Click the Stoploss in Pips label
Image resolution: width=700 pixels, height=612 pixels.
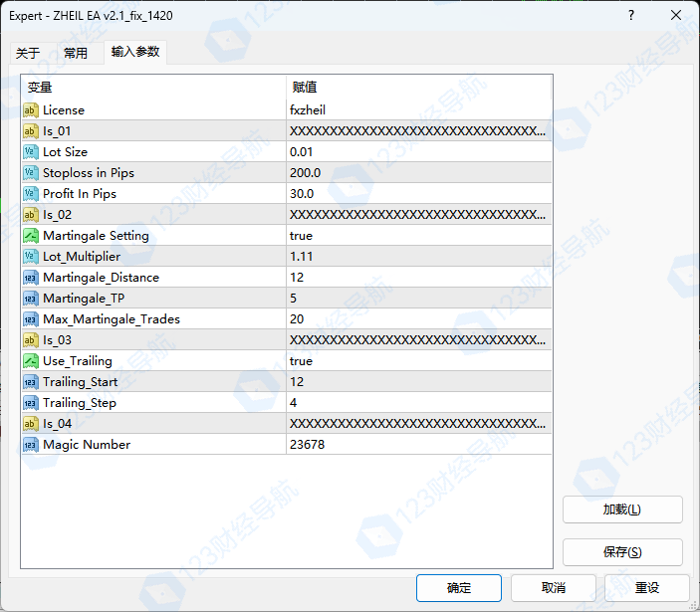click(89, 173)
